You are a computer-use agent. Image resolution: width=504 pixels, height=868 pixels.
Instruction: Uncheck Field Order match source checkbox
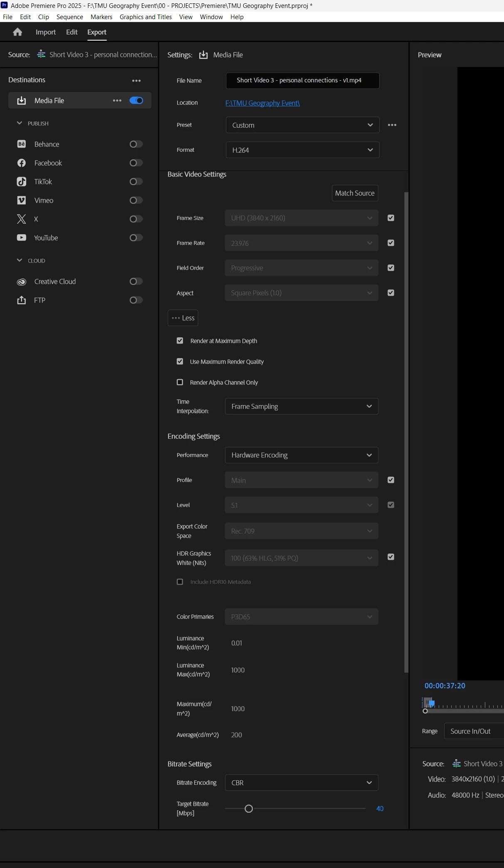(391, 267)
